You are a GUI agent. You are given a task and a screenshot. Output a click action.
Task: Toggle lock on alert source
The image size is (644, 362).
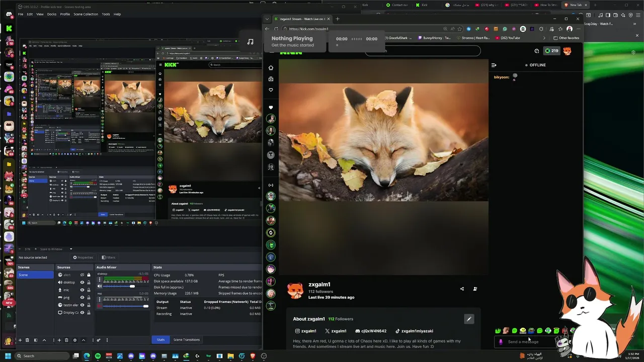[89, 275]
